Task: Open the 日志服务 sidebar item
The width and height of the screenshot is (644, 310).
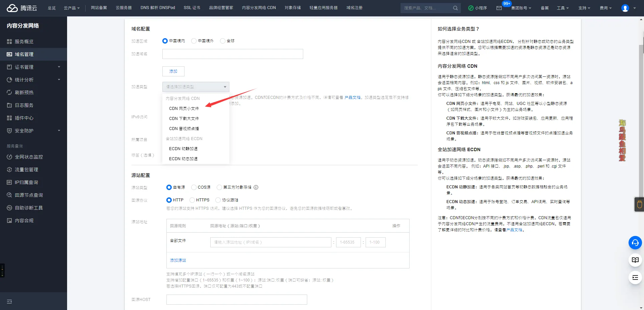Action: coord(23,105)
